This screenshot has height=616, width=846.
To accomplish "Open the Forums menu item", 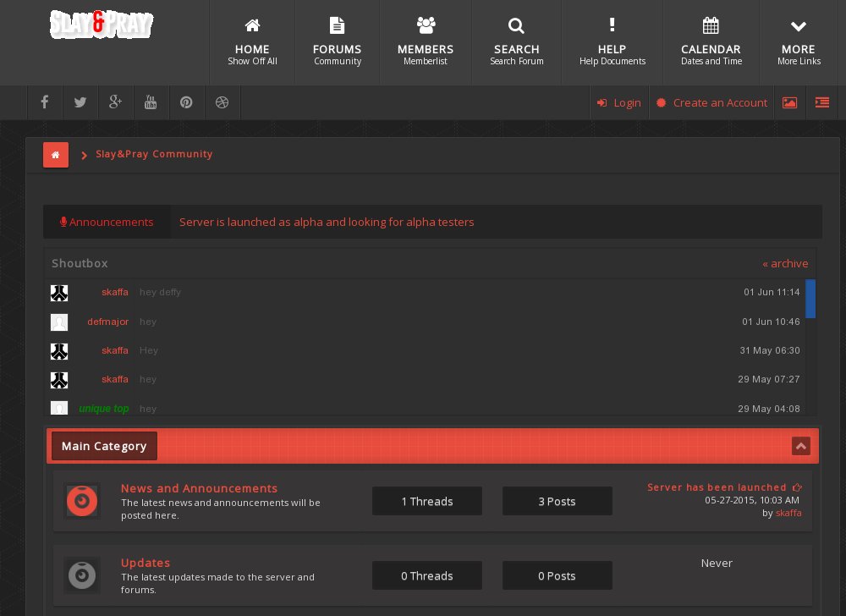I will click(x=337, y=42).
